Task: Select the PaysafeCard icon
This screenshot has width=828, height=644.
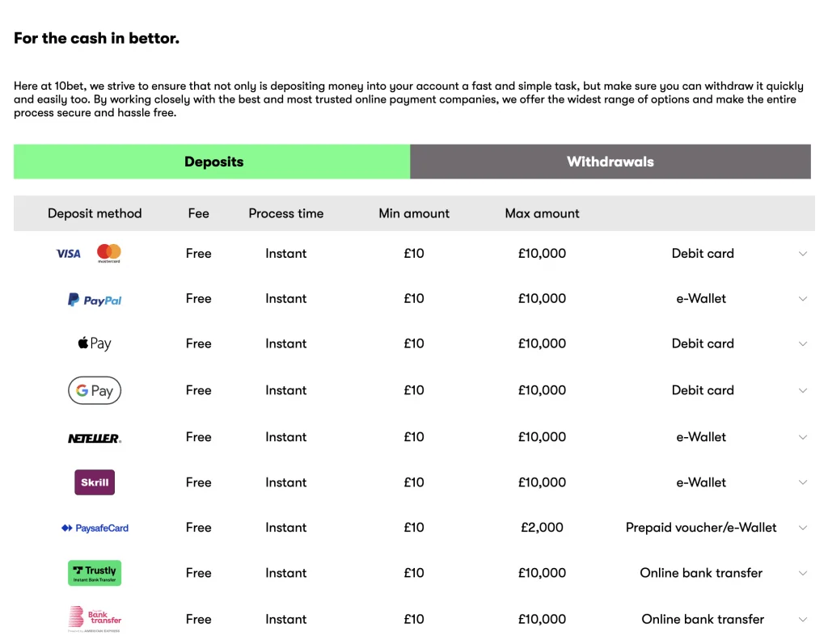Action: pos(94,527)
